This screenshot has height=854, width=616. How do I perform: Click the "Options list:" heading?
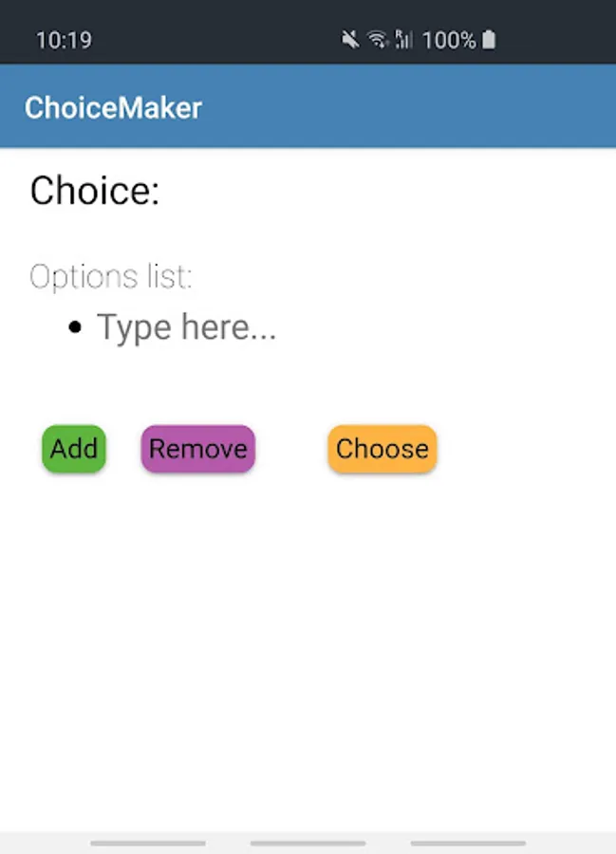tap(111, 276)
